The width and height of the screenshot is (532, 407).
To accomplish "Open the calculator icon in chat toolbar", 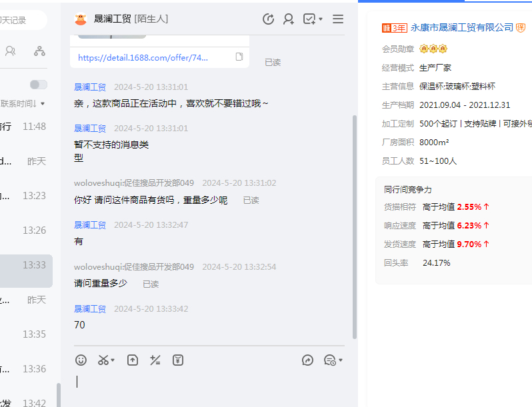I will coord(155,360).
